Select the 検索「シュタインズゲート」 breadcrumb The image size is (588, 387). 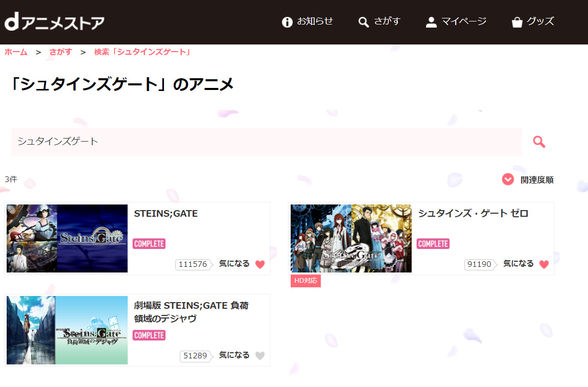(x=142, y=52)
